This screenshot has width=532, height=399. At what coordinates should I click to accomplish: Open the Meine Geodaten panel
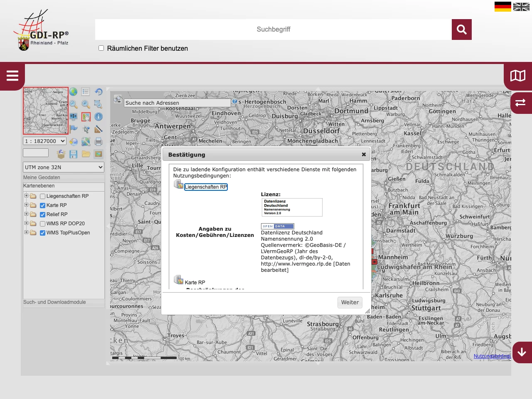point(64,177)
